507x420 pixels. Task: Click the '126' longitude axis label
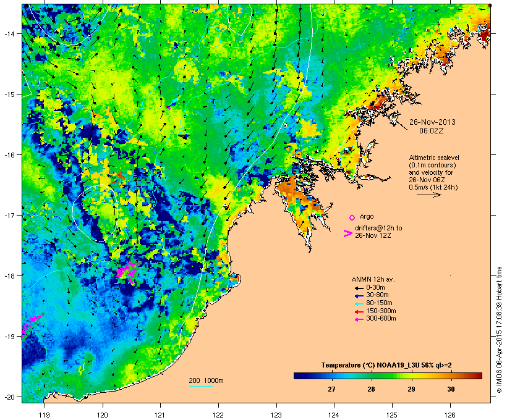click(x=449, y=415)
